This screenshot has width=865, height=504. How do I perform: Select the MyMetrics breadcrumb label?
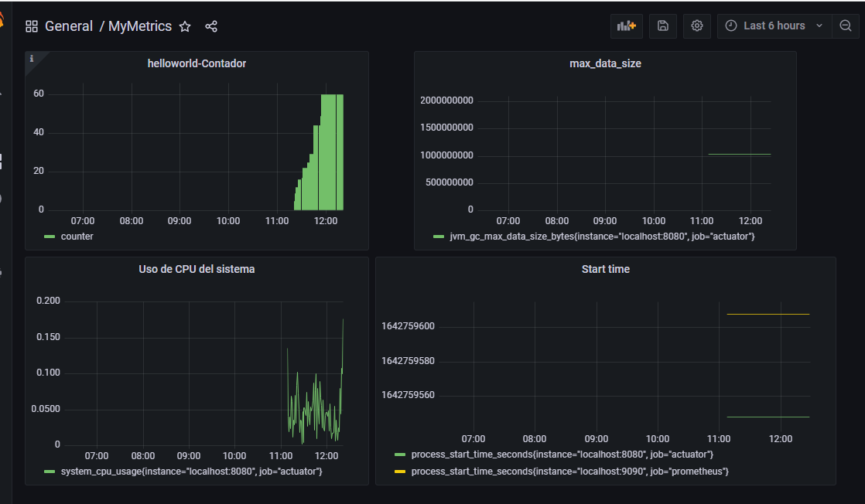(139, 26)
